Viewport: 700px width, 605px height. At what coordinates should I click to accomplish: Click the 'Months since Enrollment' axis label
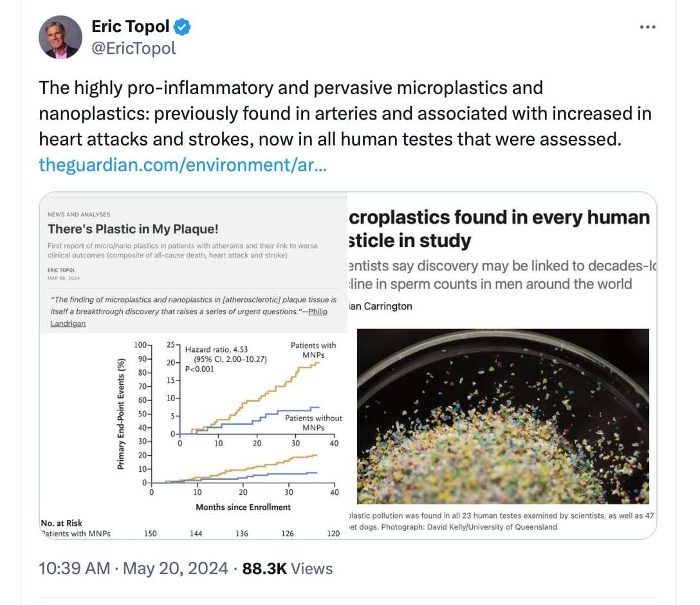point(243,507)
